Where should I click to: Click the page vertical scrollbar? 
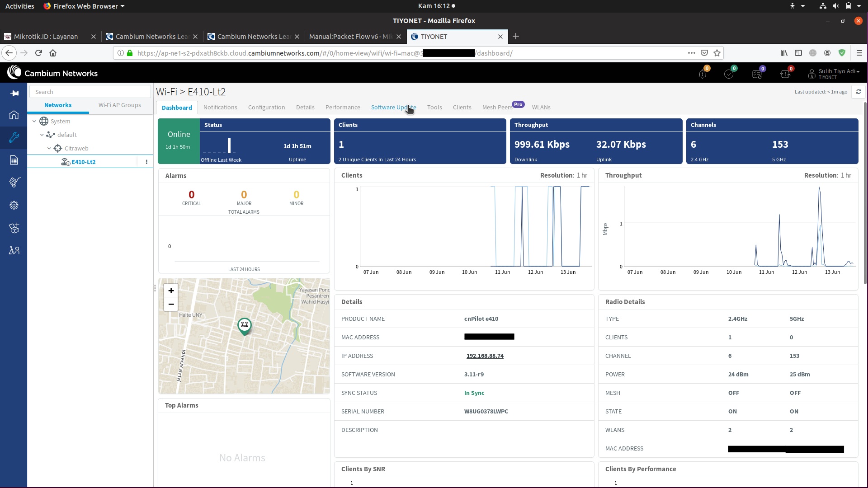[865, 194]
